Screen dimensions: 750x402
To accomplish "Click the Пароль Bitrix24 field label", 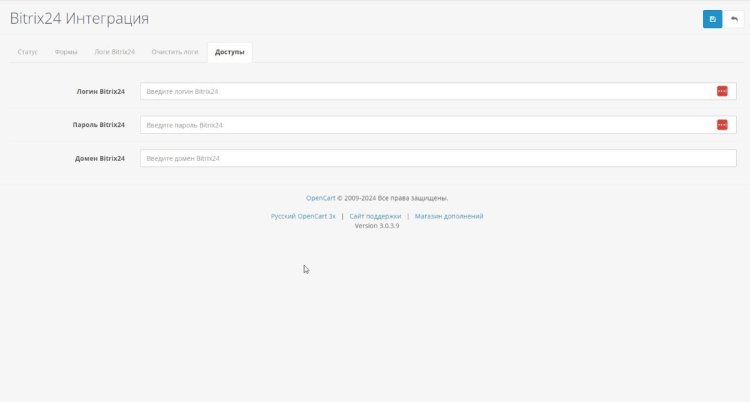I will tap(99, 125).
